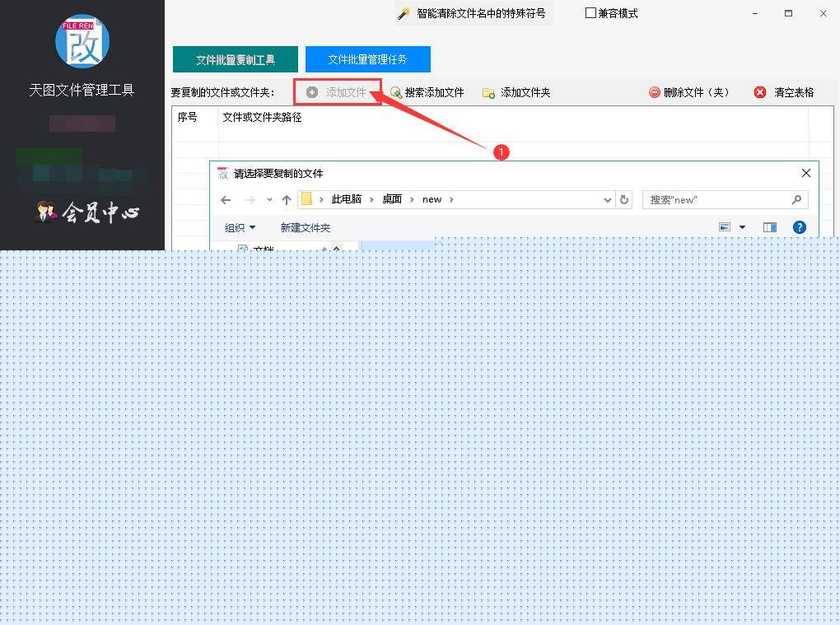Click 添加文件夹 button

coord(516,92)
